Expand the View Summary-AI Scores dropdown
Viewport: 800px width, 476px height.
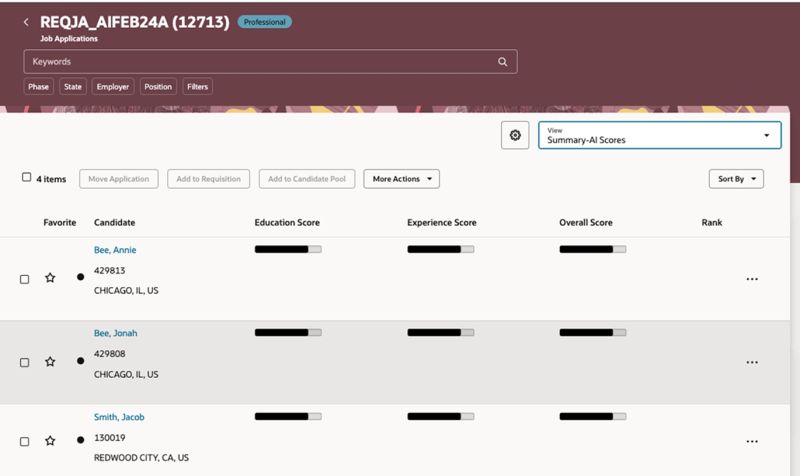click(660, 136)
